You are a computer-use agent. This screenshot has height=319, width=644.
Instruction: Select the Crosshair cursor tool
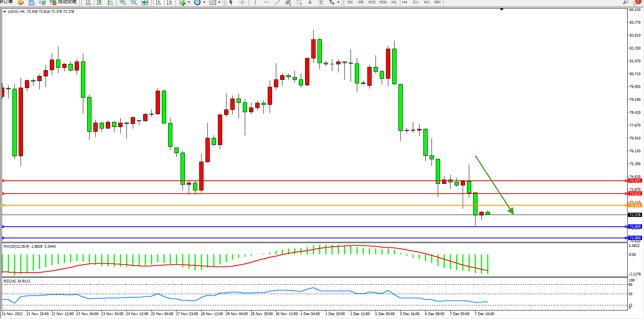(x=242, y=2)
